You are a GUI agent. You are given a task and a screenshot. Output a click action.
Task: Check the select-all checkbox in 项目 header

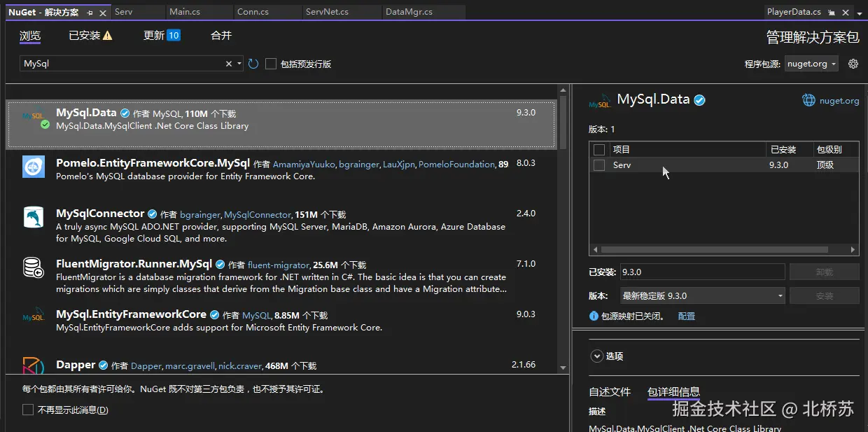599,149
